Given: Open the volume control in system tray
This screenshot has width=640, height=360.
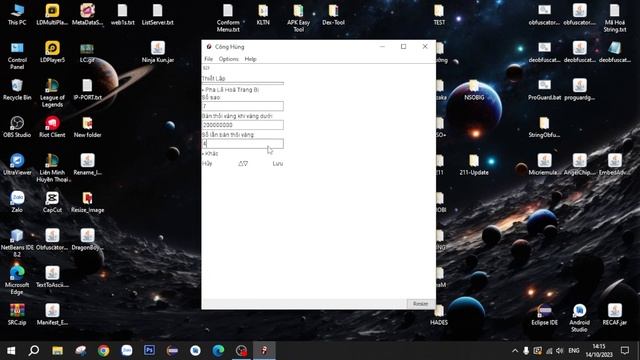Looking at the screenshot, I should pos(560,351).
